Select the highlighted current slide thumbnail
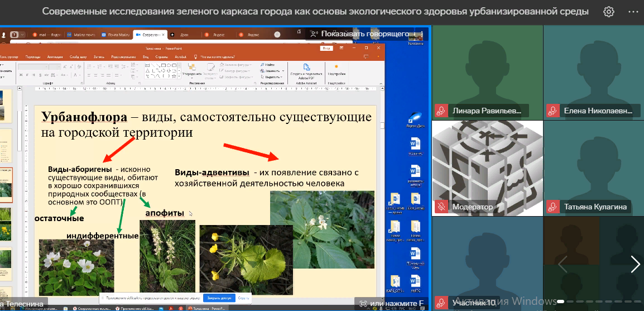 6,183
